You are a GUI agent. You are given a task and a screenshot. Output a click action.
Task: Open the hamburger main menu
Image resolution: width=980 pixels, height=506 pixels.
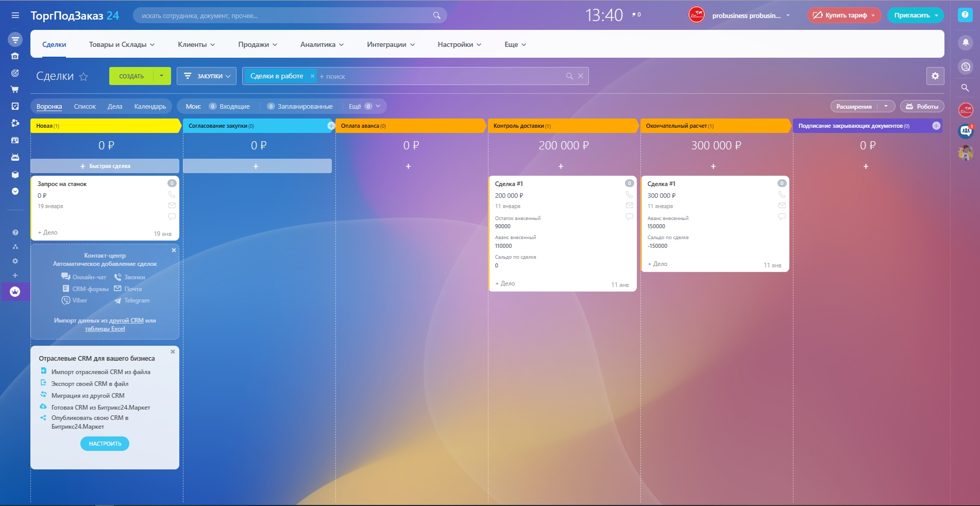[x=15, y=15]
